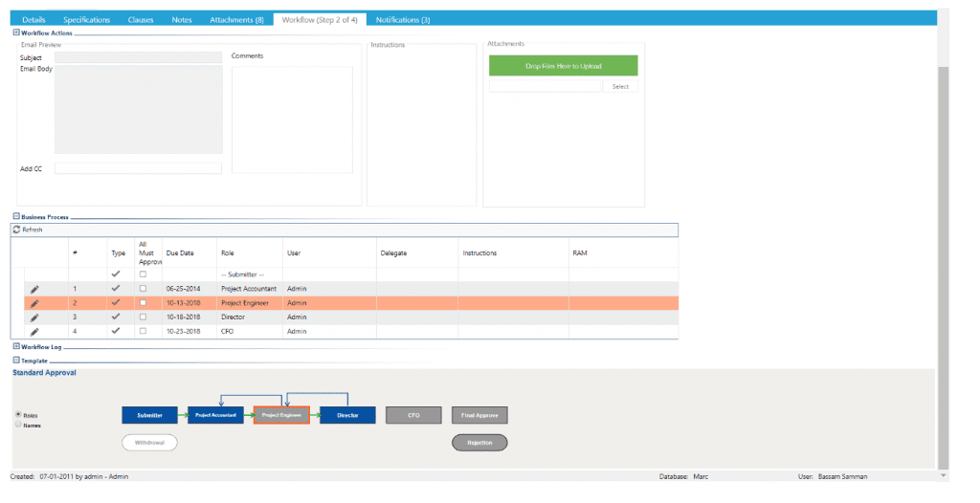980x503 pixels.
Task: Click the vertical scrollbar on the right
Action: pos(943,266)
